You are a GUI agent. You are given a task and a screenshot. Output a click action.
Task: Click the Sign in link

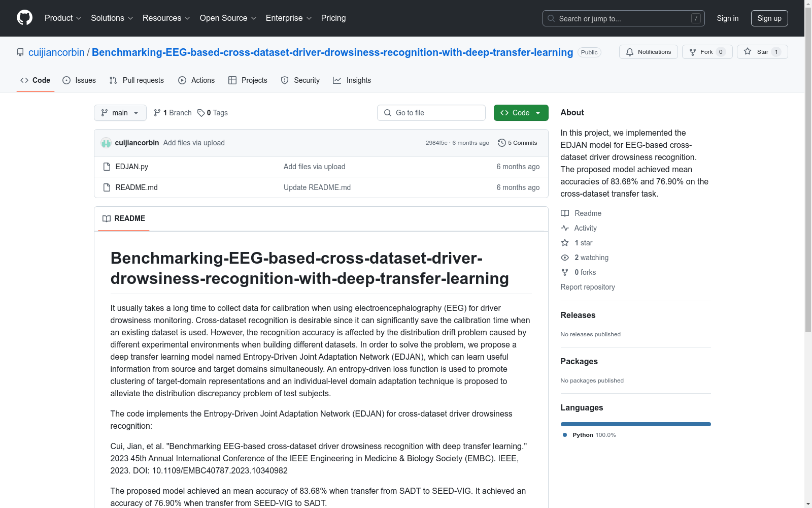pyautogui.click(x=728, y=18)
